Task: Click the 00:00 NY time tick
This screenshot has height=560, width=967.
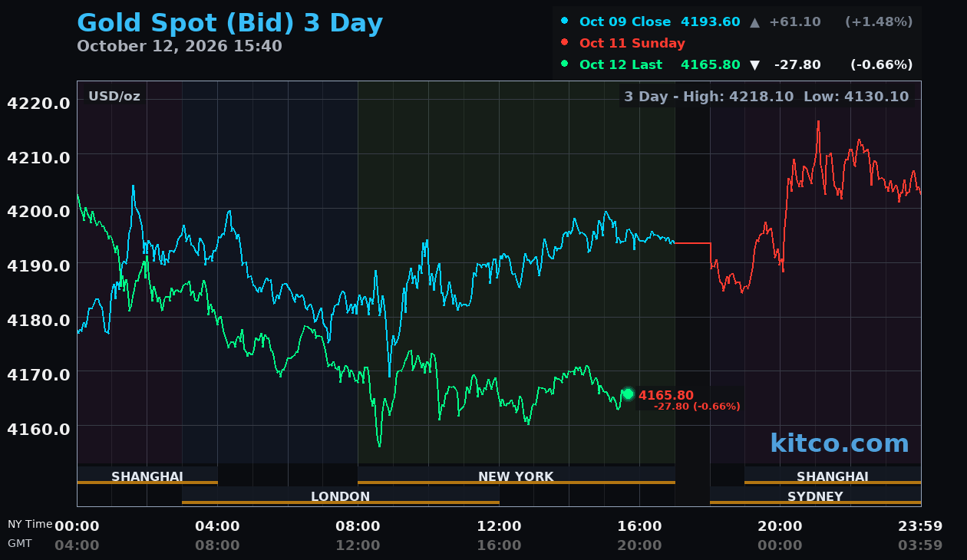Action: click(77, 526)
